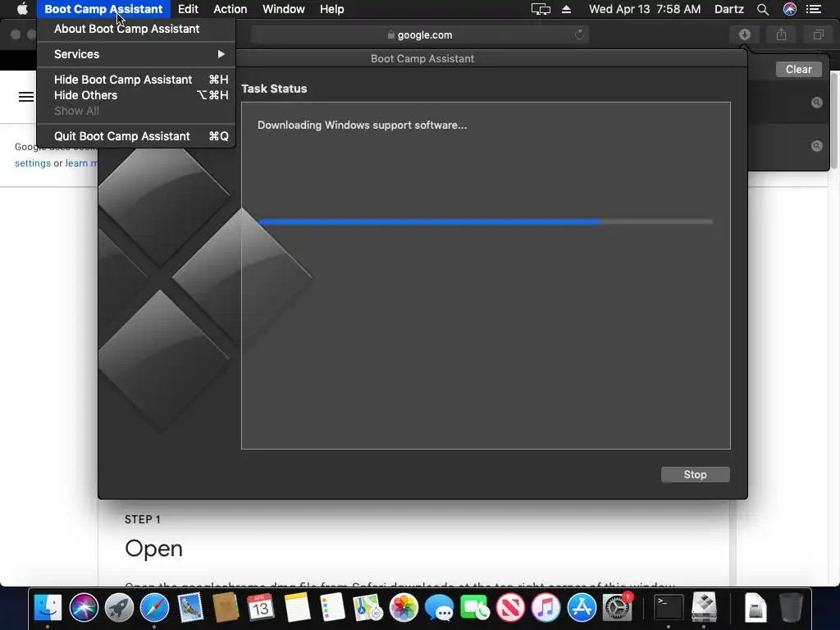The image size is (840, 630).
Task: Click Safari share toolbar icon
Action: (781, 34)
